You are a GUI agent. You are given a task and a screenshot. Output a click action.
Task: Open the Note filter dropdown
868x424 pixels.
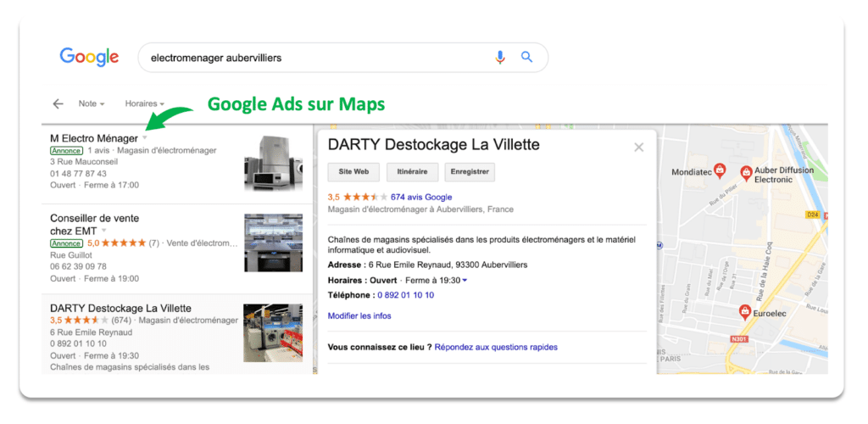coord(92,103)
